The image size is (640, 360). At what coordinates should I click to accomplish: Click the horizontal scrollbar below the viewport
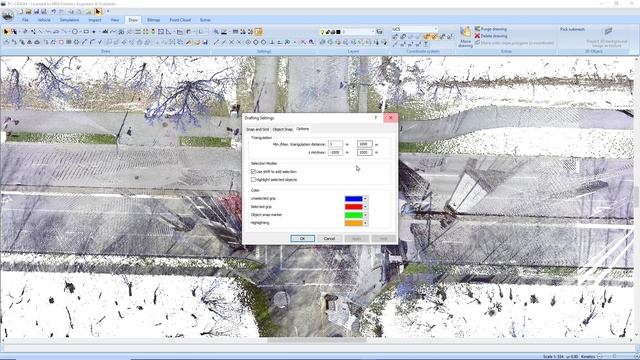tap(317, 340)
